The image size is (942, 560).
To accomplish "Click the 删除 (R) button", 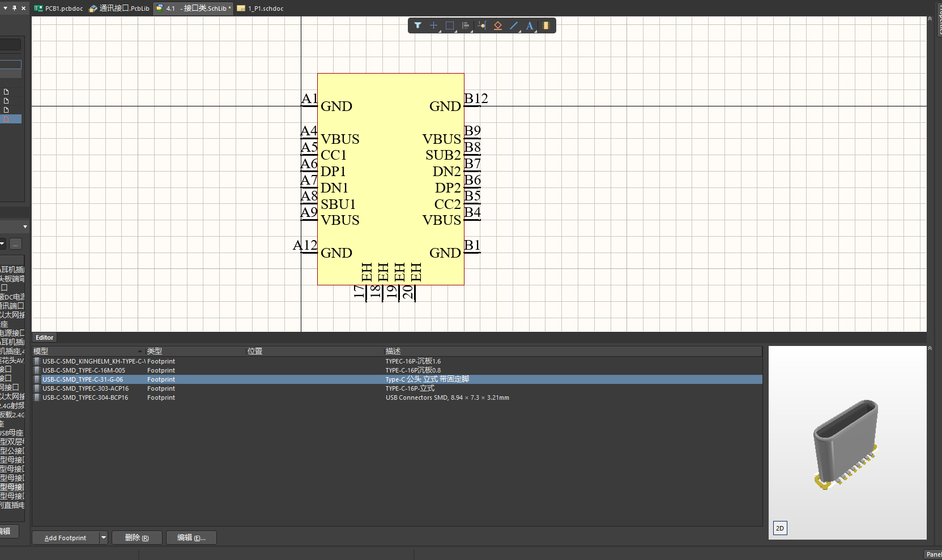I will tap(137, 538).
